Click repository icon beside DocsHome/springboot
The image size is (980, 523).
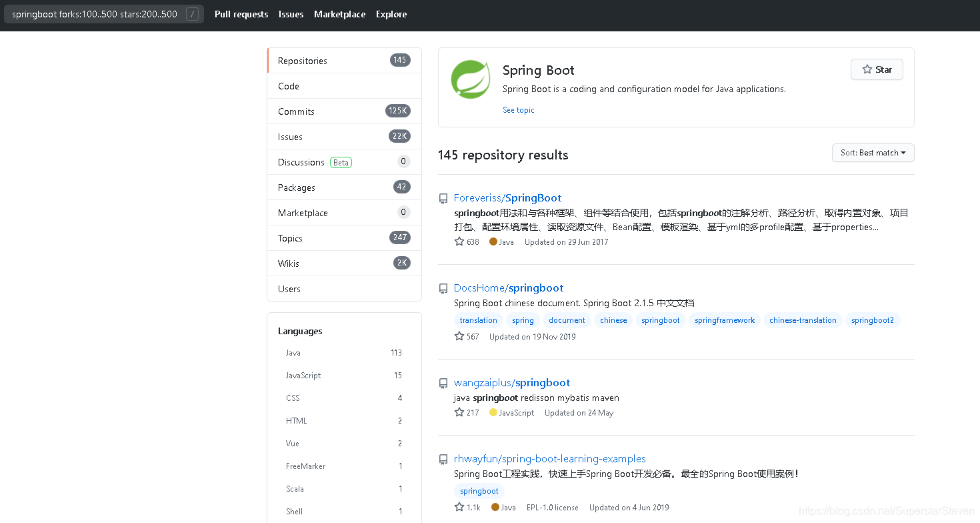(x=443, y=289)
